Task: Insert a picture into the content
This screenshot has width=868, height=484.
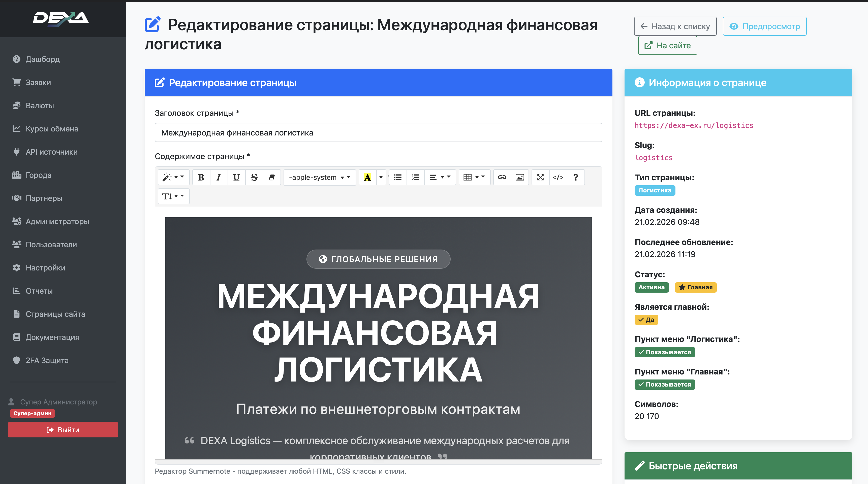Action: pos(520,177)
